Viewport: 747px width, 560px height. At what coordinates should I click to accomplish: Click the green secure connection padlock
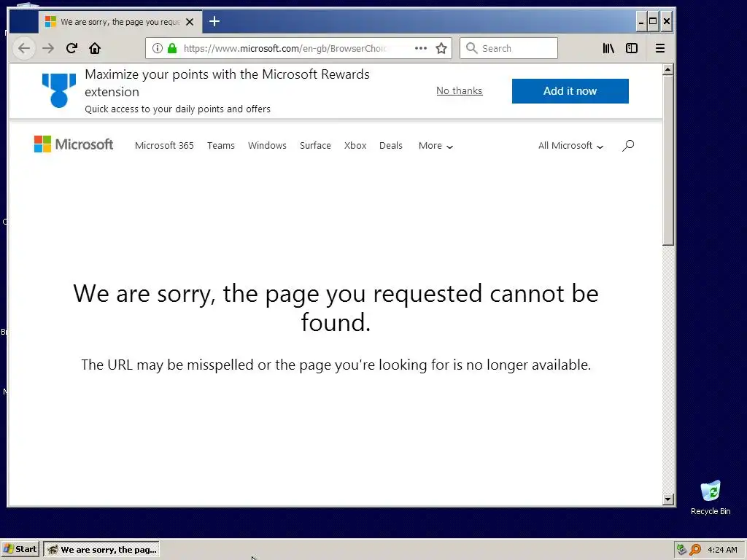pos(172,48)
